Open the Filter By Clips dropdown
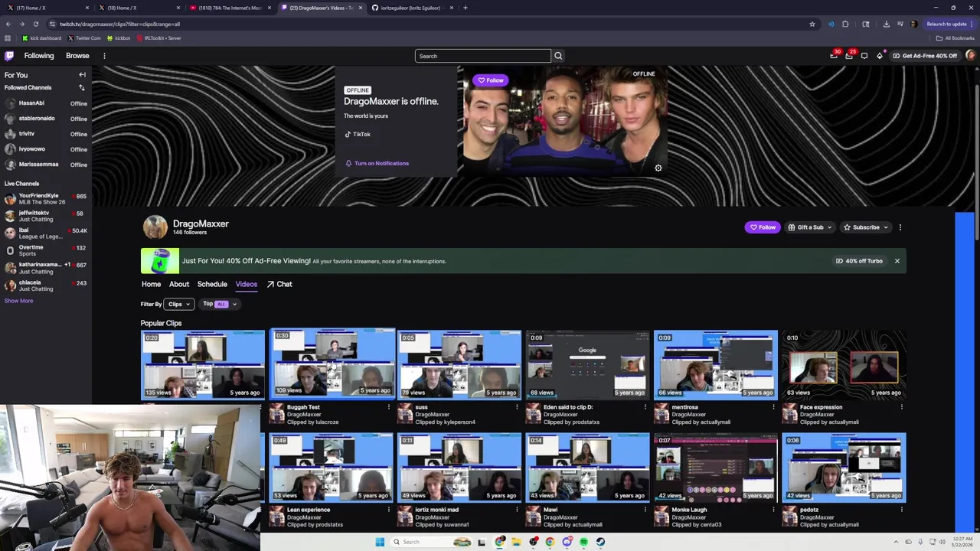This screenshot has width=980, height=551. [x=178, y=304]
